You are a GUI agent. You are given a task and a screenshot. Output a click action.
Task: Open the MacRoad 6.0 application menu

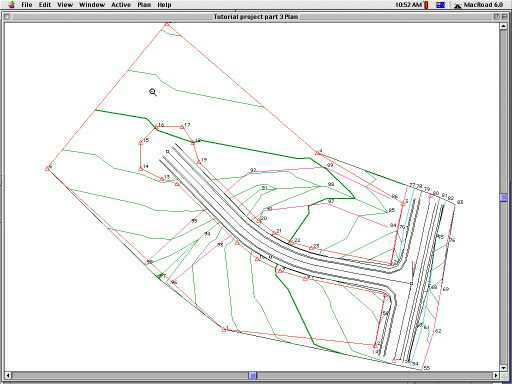pos(479,5)
